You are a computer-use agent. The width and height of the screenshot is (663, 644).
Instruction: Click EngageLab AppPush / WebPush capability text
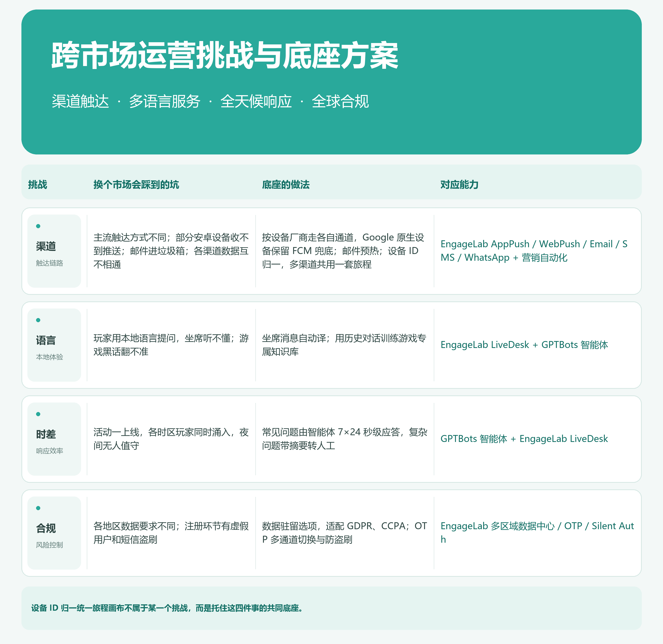[534, 251]
